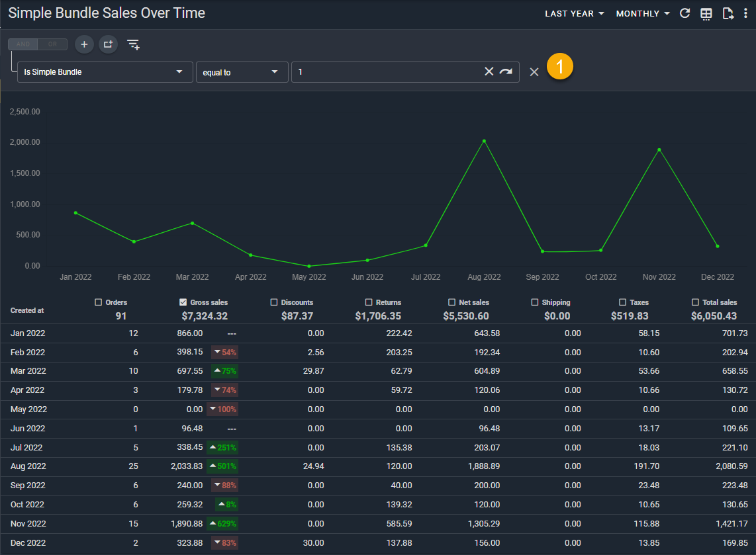Uncheck the Gross sales checkbox
756x555 pixels.
tap(183, 302)
